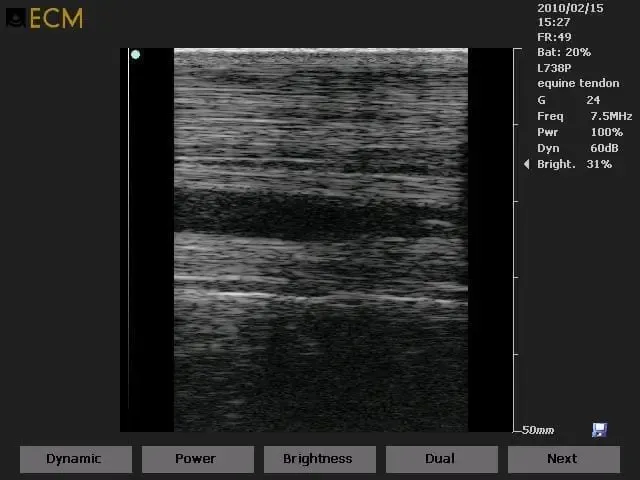Select the Brightness button
Screen dimensions: 640x480
tap(320, 459)
